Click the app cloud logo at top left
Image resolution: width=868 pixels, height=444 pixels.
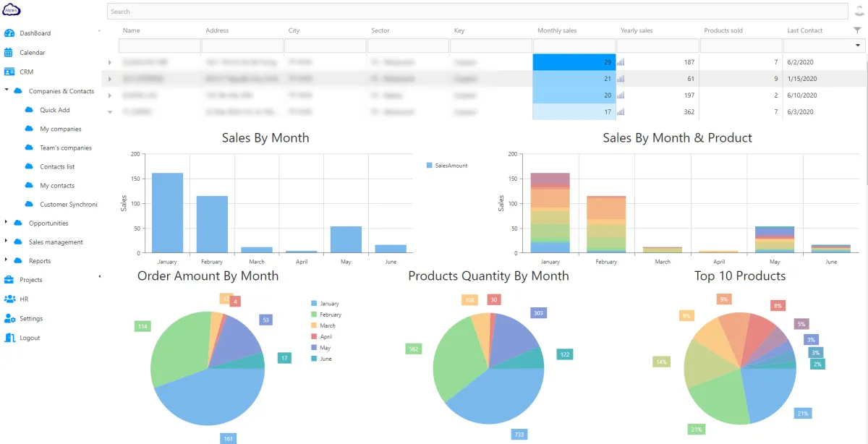tap(12, 10)
